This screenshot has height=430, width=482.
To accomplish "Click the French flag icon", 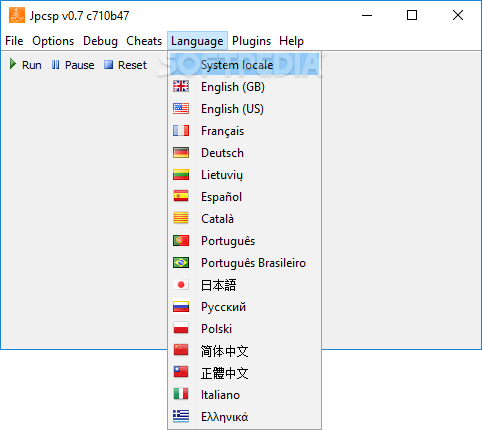I will pos(181,131).
